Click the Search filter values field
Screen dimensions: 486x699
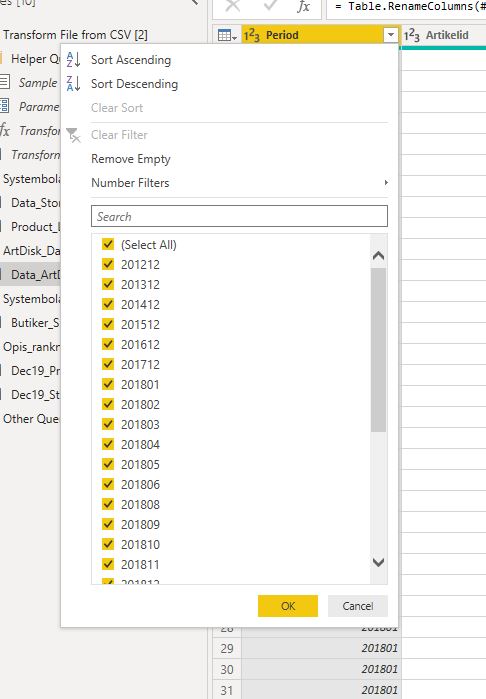(239, 216)
